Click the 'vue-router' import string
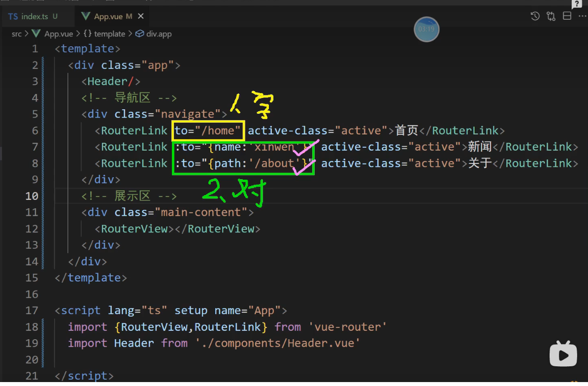588x386 pixels. (348, 327)
